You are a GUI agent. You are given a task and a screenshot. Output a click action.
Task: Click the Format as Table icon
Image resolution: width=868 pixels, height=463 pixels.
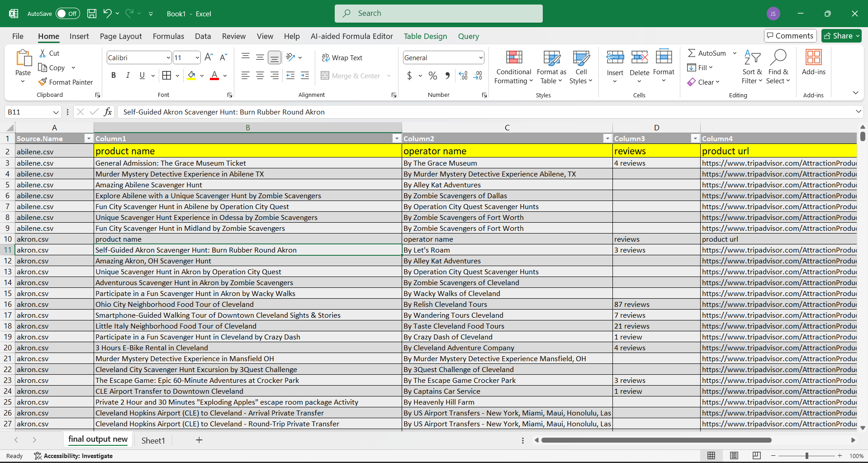click(x=551, y=57)
